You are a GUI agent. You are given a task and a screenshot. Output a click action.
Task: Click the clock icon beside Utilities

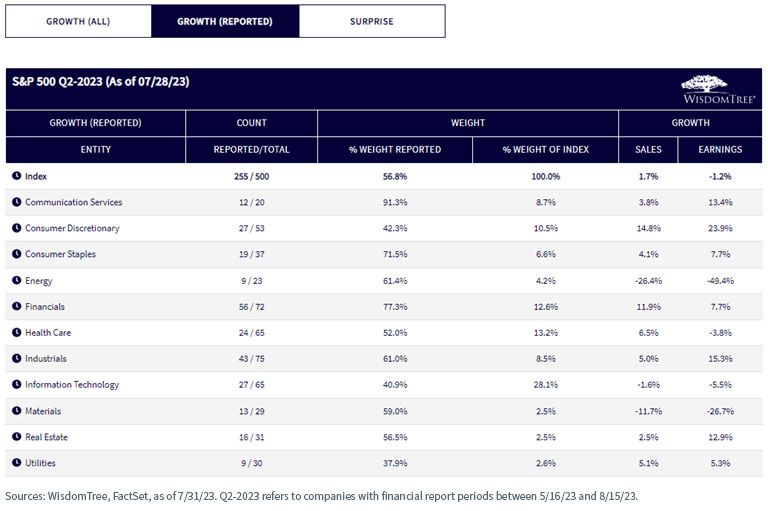[x=17, y=462]
